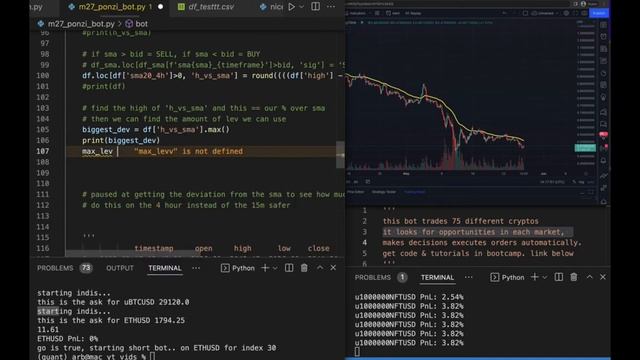Start Replay in TradingView toolbar
Image resolution: width=640 pixels, height=360 pixels.
[413, 13]
